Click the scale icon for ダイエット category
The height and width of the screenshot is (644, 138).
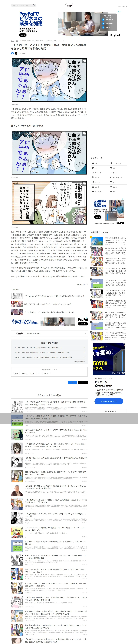point(93,192)
